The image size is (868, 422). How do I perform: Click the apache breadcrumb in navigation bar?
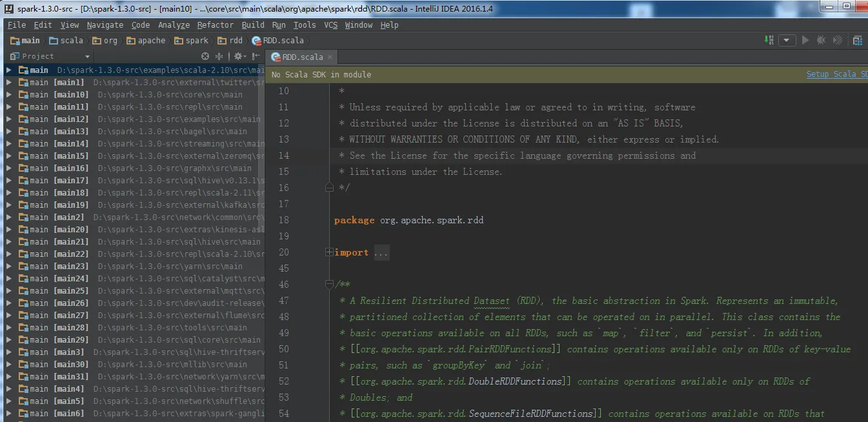(146, 40)
